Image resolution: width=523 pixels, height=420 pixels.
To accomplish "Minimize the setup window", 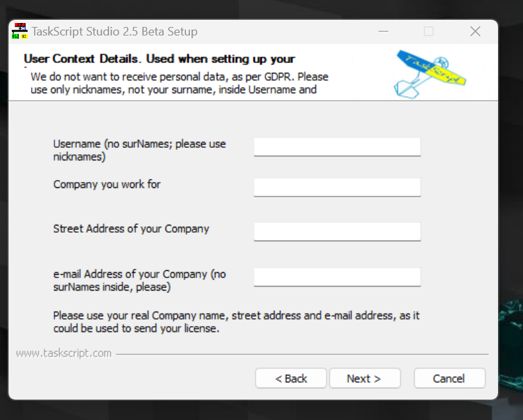I will coord(384,32).
